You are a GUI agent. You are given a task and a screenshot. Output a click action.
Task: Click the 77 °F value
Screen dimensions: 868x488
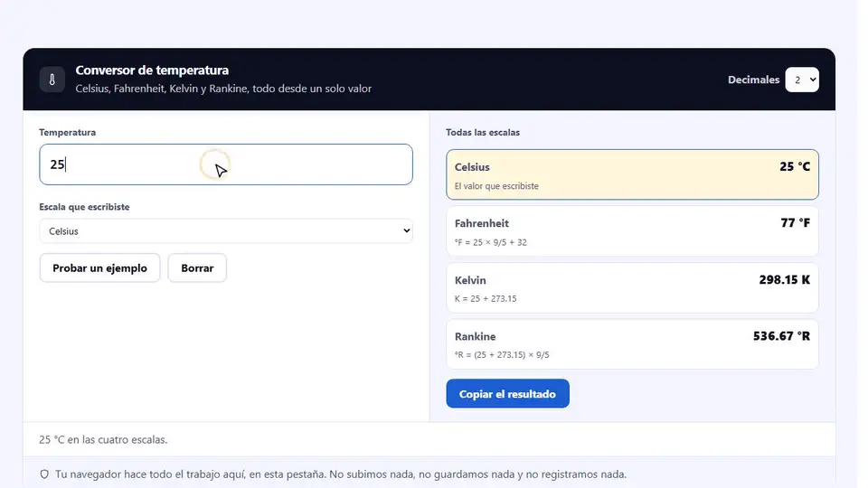(795, 223)
